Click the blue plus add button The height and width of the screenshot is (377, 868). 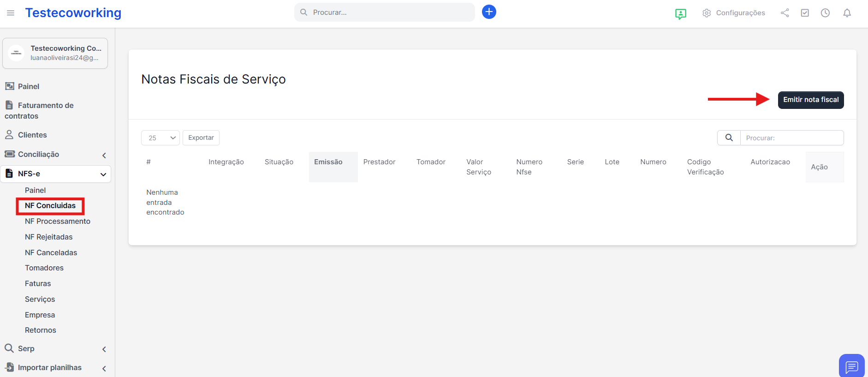(x=489, y=12)
